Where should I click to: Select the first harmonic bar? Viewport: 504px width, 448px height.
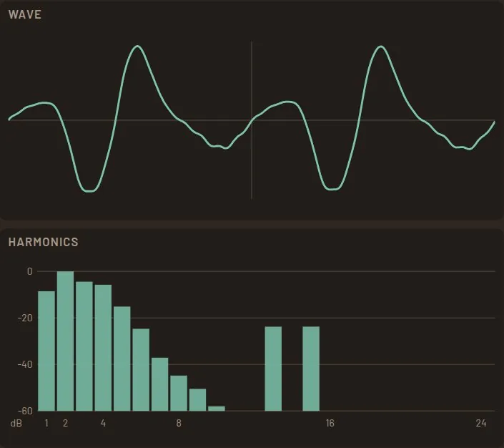click(46, 351)
